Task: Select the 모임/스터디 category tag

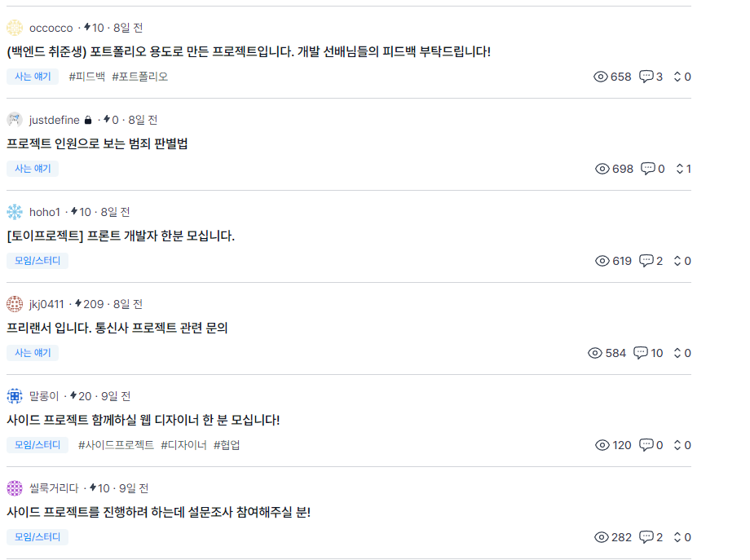Action: coord(37,261)
